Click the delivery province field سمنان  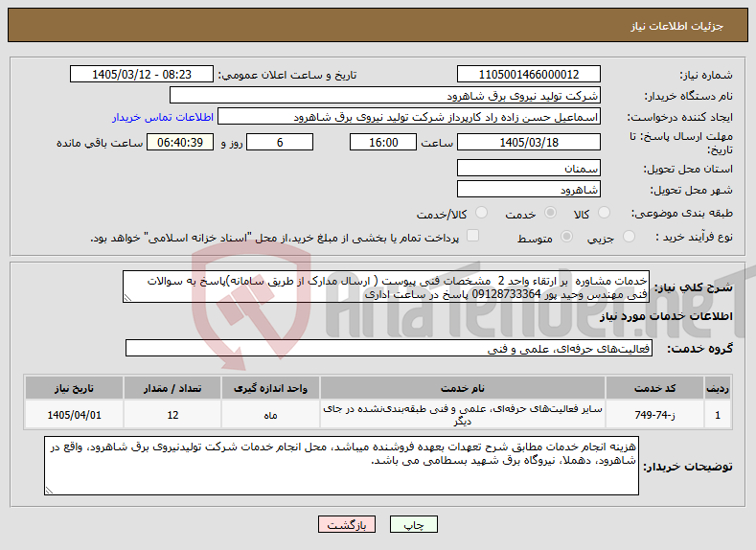[528, 169]
